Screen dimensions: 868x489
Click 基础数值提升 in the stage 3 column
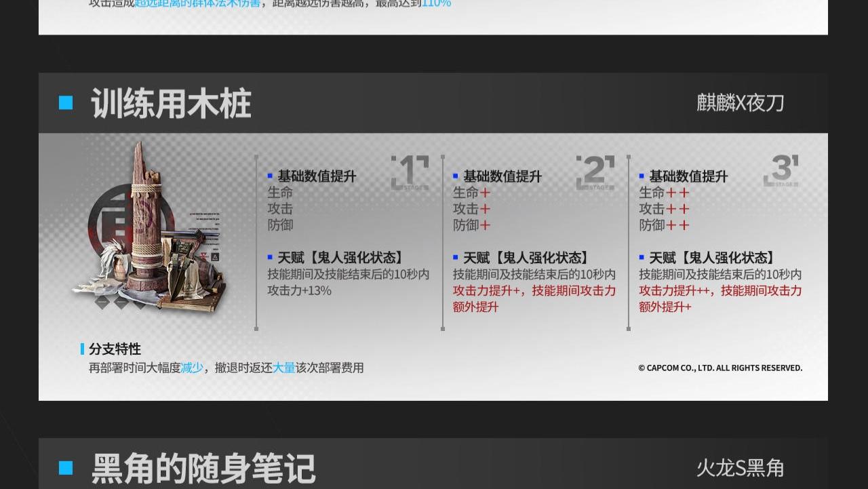[x=688, y=176]
